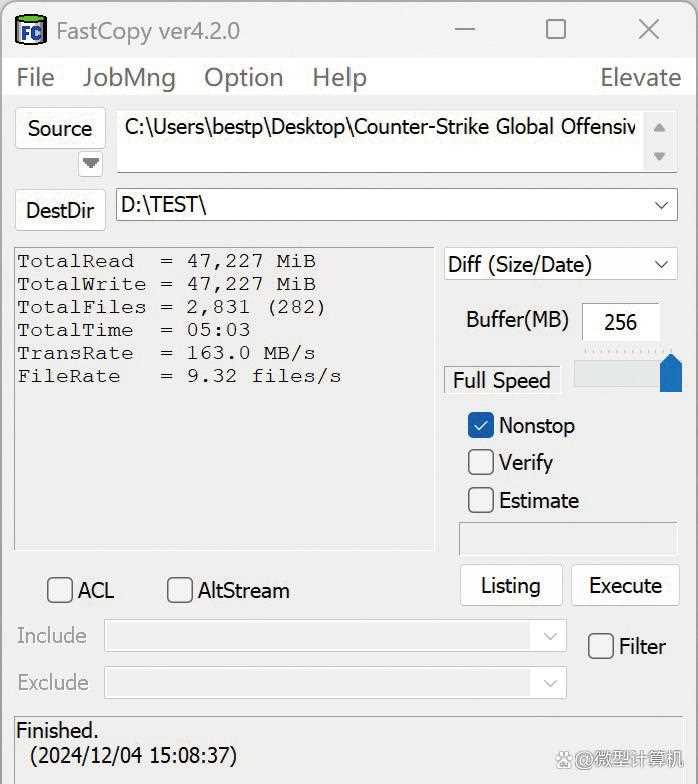Close the FastCopy window

(x=648, y=30)
